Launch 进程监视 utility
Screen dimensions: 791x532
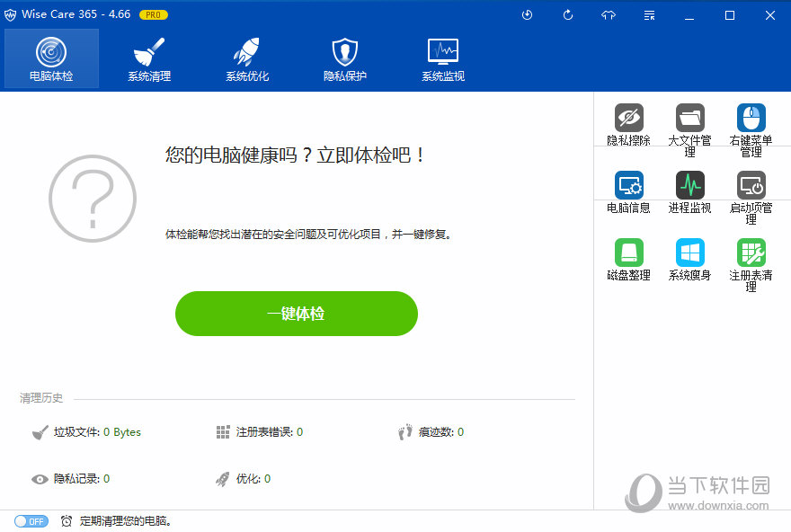[x=689, y=192]
